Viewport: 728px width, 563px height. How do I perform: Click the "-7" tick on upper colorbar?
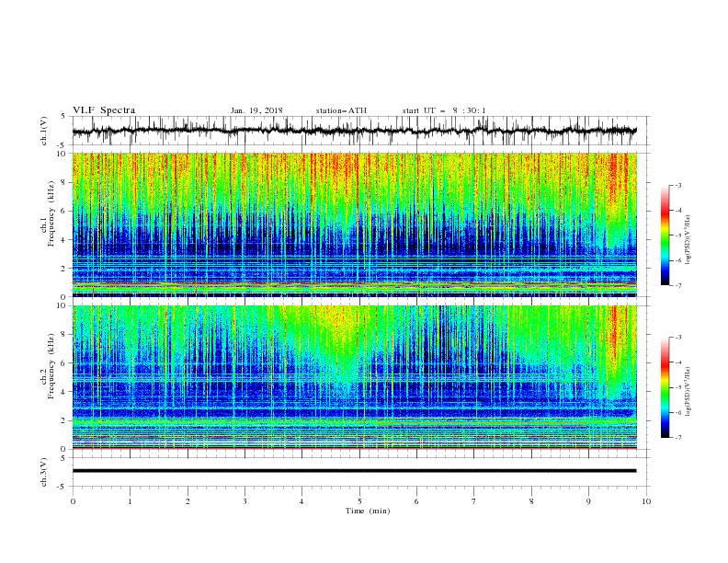[678, 286]
